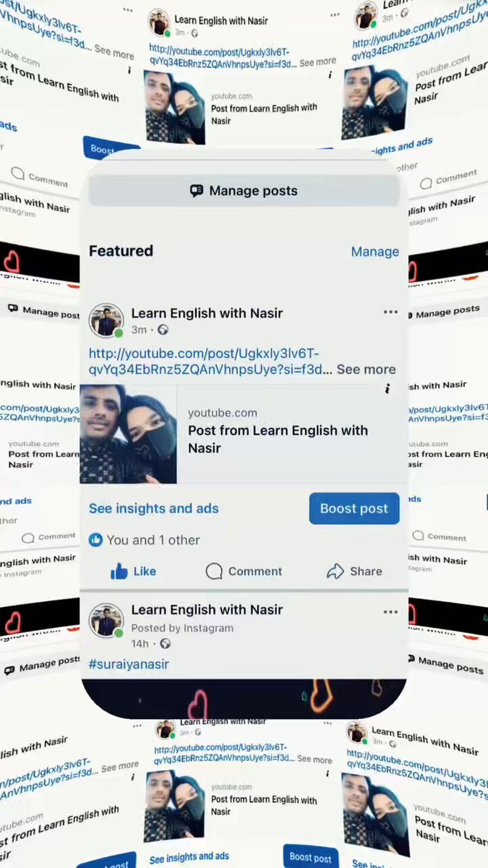This screenshot has width=488, height=868.
Task: Open profile avatar on the 14h post
Action: tap(106, 621)
